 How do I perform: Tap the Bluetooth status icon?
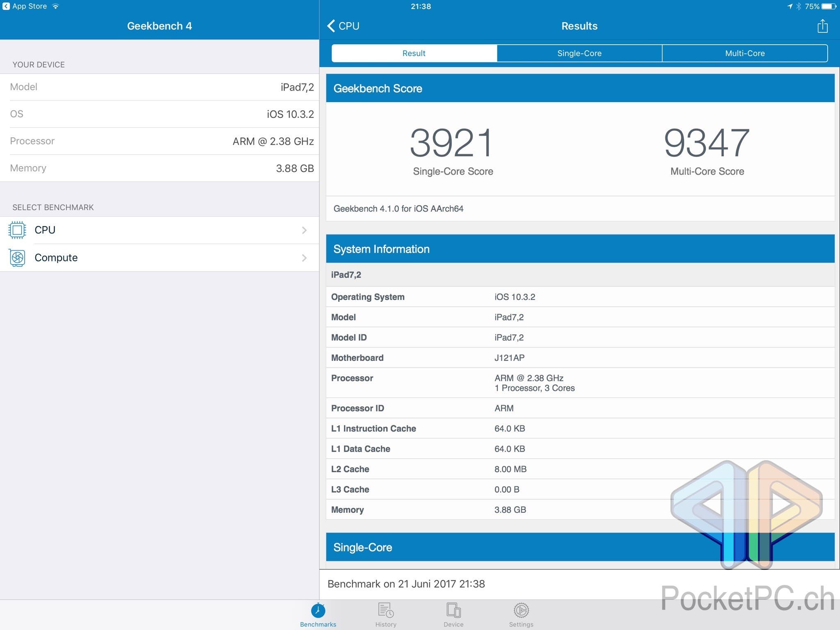point(799,6)
